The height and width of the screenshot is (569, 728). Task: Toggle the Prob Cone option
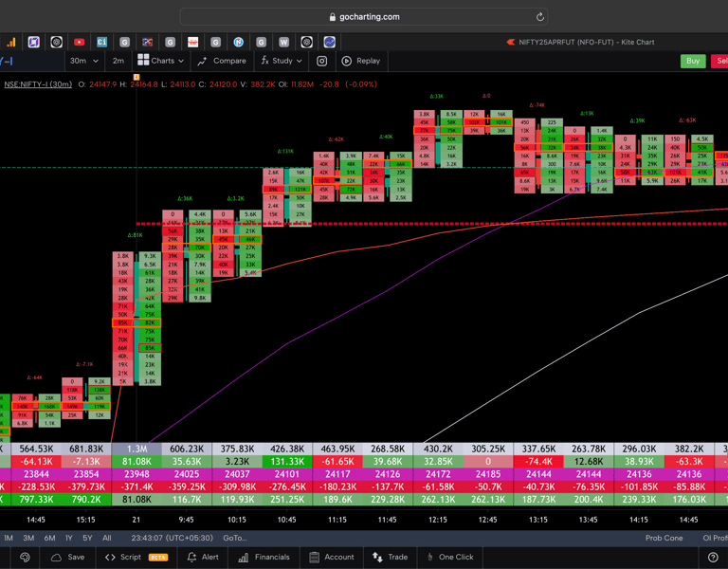coord(664,538)
